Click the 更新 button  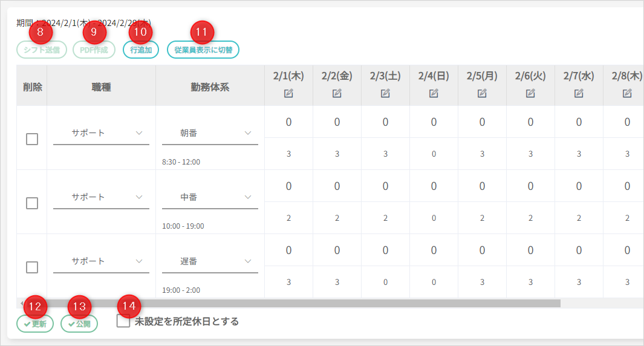pyautogui.click(x=35, y=324)
